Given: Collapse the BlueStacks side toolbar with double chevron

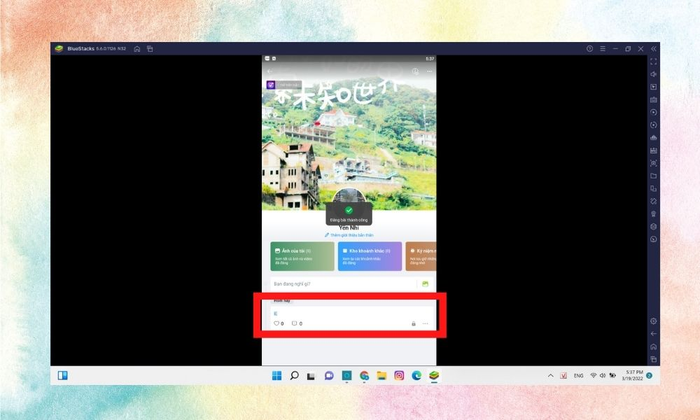Looking at the screenshot, I should point(654,48).
